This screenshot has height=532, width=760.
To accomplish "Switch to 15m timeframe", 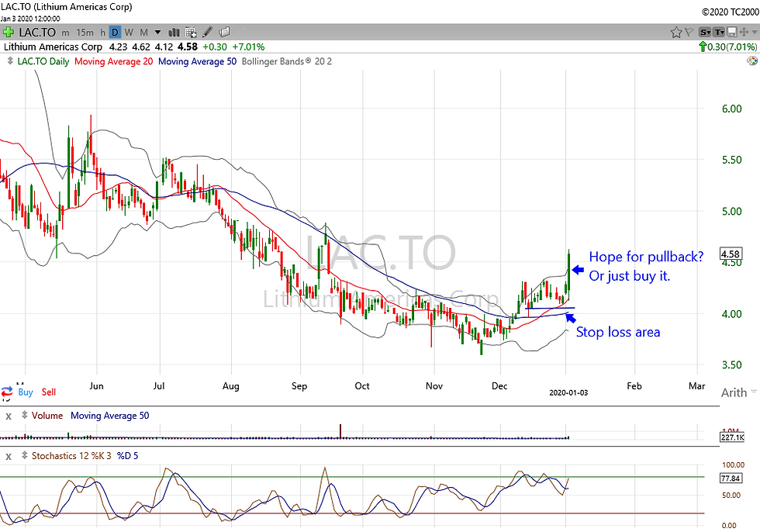I will (85, 33).
